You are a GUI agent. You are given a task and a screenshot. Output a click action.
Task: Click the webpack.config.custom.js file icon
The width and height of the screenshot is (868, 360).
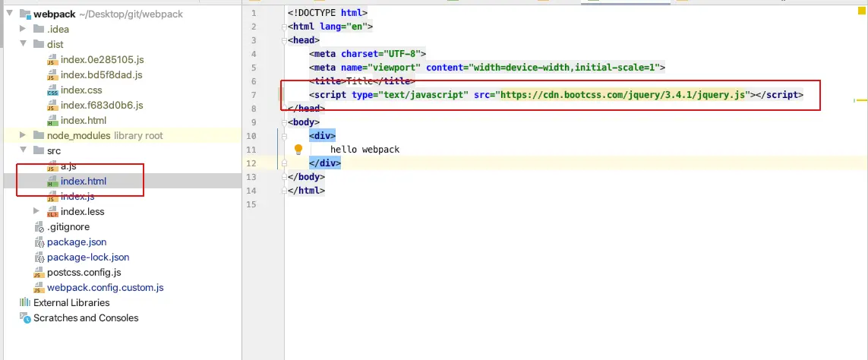pos(39,288)
